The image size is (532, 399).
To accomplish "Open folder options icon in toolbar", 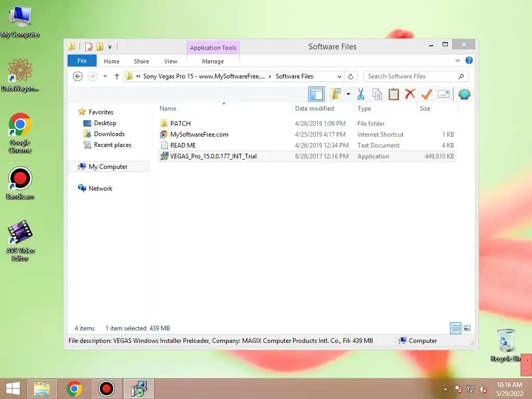I will pyautogui.click(x=336, y=94).
